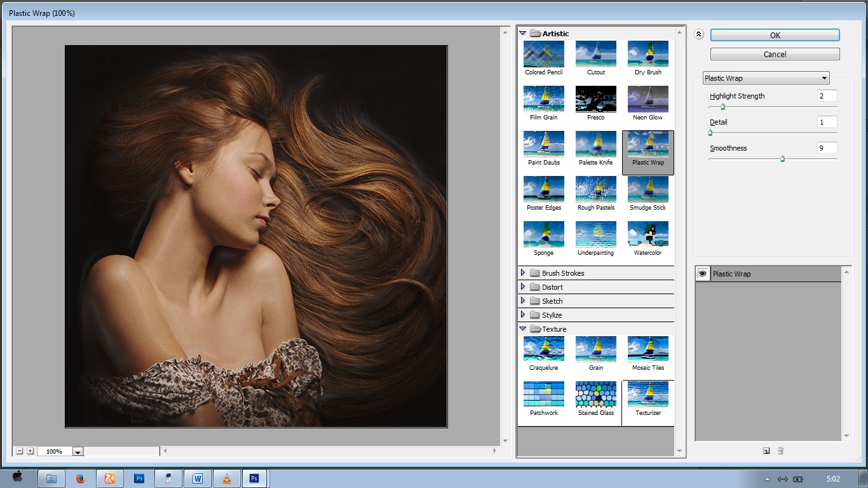Cancel the filter gallery dialog

pos(775,54)
